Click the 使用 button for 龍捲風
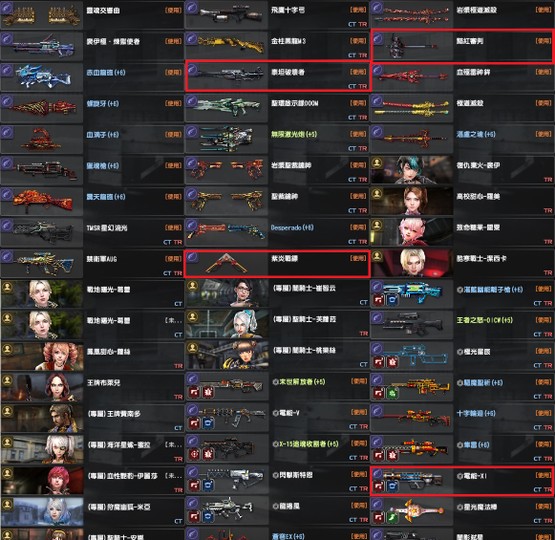The image size is (555, 540). [358, 506]
